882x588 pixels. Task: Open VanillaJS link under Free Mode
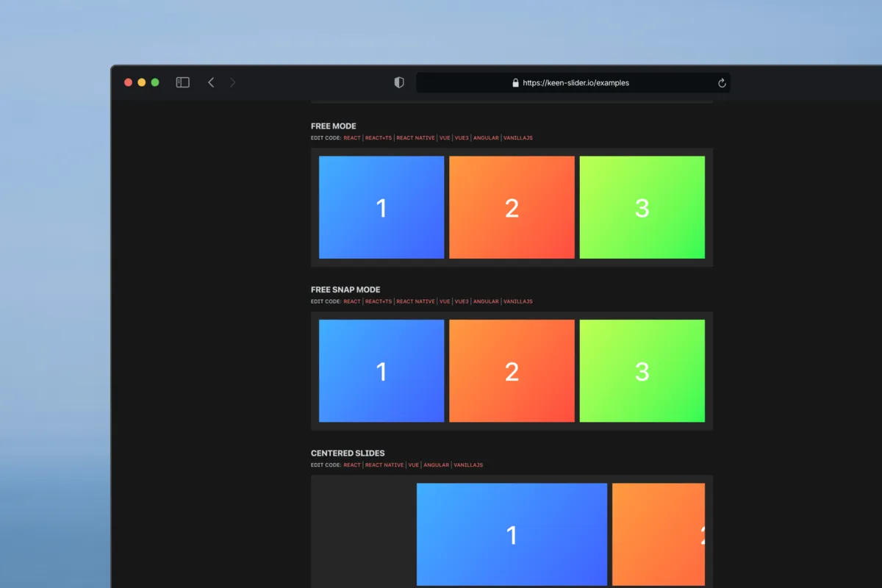point(518,138)
